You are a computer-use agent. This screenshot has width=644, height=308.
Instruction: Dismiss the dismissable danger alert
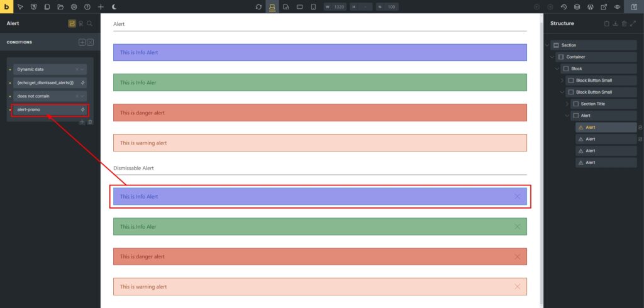(x=518, y=256)
